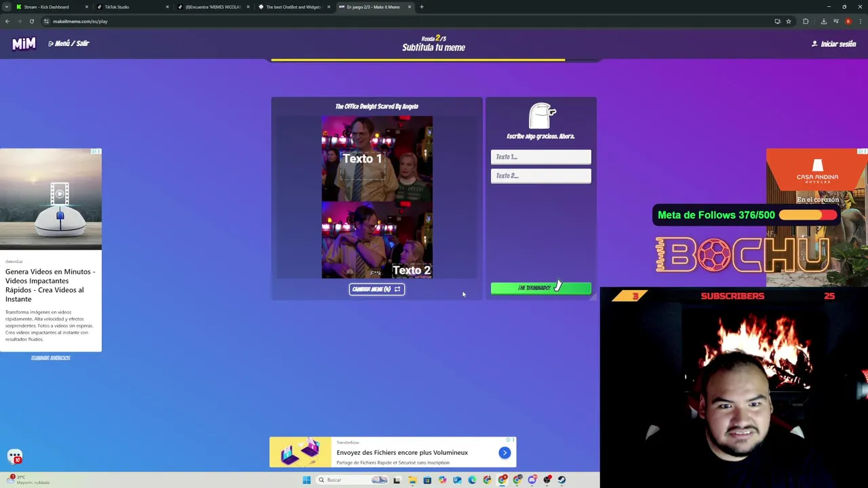868x488 pixels.
Task: Bookmark this page with star icon
Action: [788, 21]
